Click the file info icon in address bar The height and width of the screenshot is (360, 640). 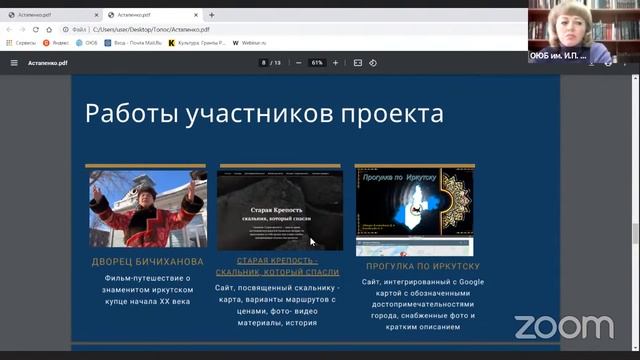click(x=65, y=29)
